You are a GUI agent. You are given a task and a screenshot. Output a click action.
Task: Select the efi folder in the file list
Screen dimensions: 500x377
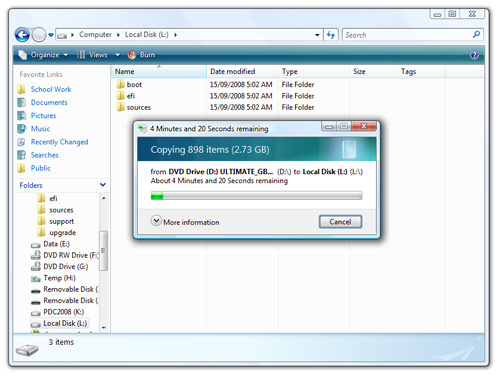coord(126,96)
